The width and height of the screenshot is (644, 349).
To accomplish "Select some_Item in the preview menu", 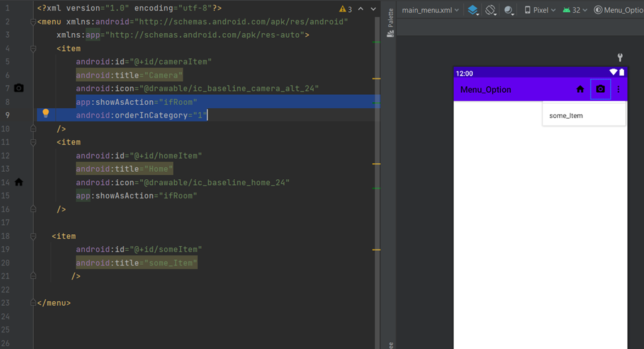I will (x=566, y=115).
